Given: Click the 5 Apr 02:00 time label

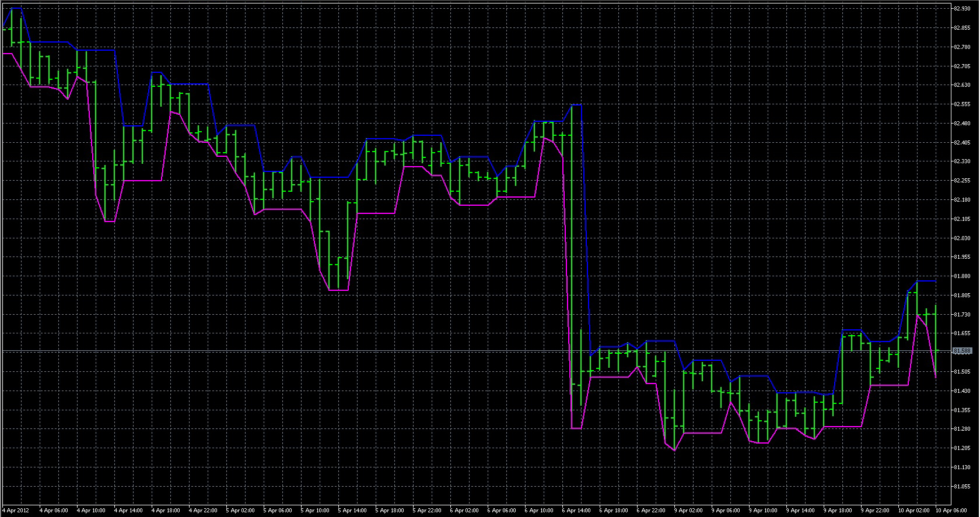Looking at the screenshot, I should 240,511.
